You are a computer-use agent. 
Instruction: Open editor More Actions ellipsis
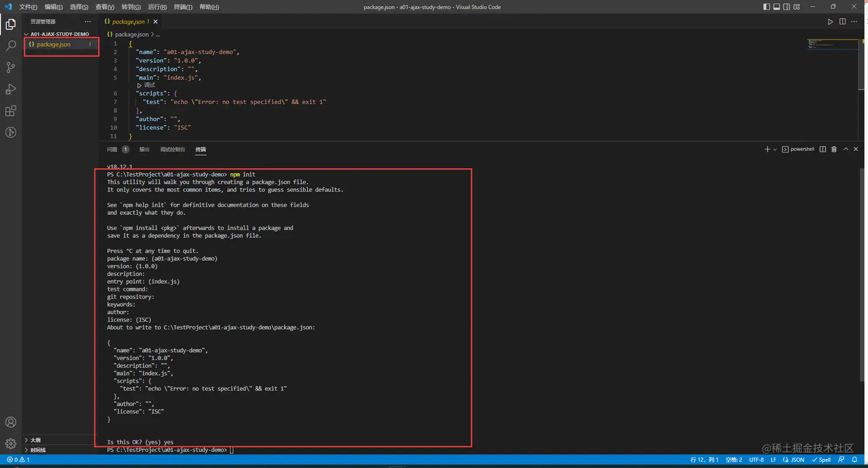click(x=854, y=22)
